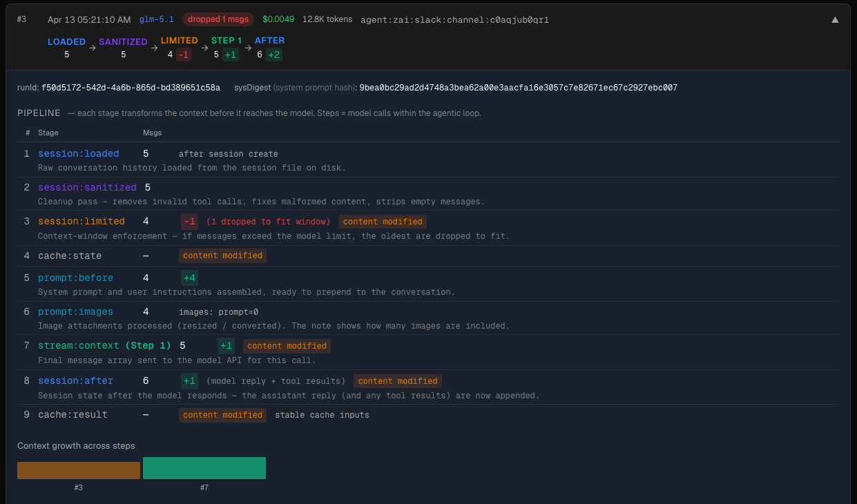The width and height of the screenshot is (857, 504).
Task: Click the arrow between SANITIZED and LIMITED
Action: click(x=155, y=48)
